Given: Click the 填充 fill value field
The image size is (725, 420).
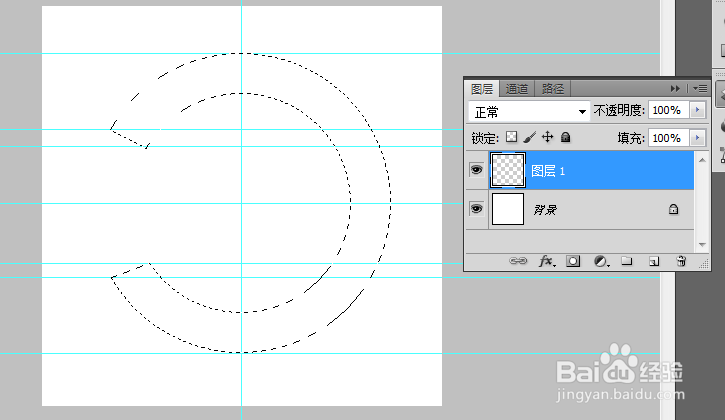Looking at the screenshot, I should click(669, 138).
